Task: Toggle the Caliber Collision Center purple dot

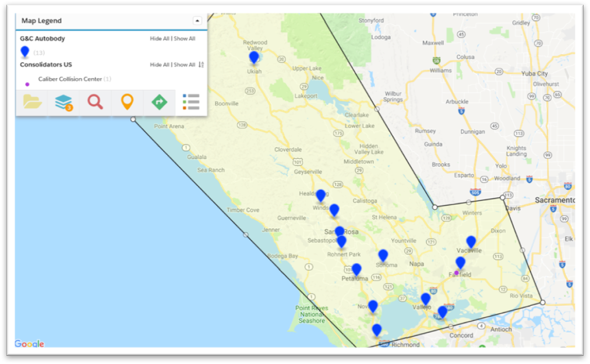Action: click(x=27, y=84)
